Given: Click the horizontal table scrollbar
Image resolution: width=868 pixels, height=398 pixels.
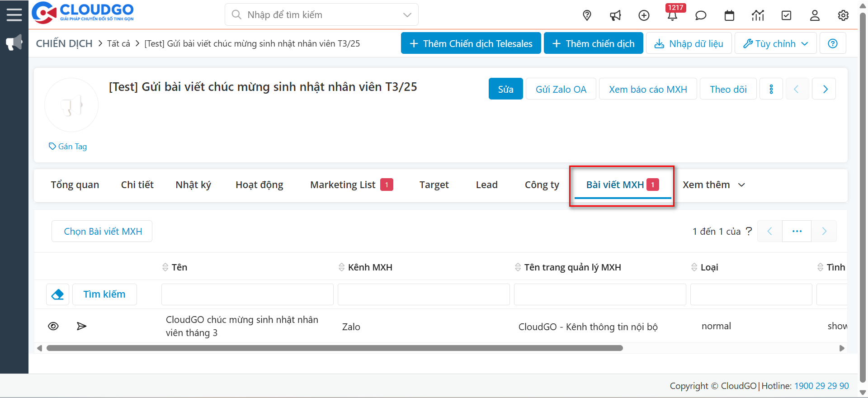Looking at the screenshot, I should 335,348.
